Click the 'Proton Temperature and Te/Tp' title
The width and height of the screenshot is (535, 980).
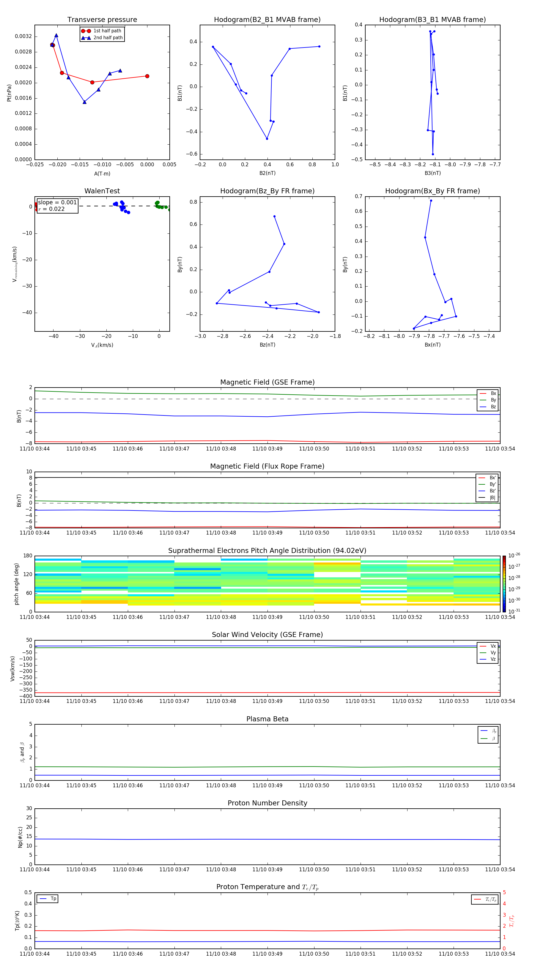pyautogui.click(x=267, y=887)
